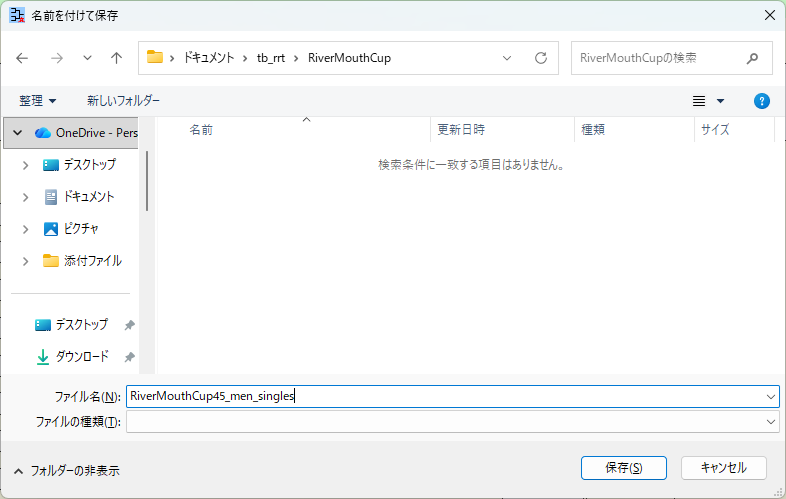This screenshot has height=499, width=786.
Task: Sort by the サイズ column header
Action: click(715, 130)
